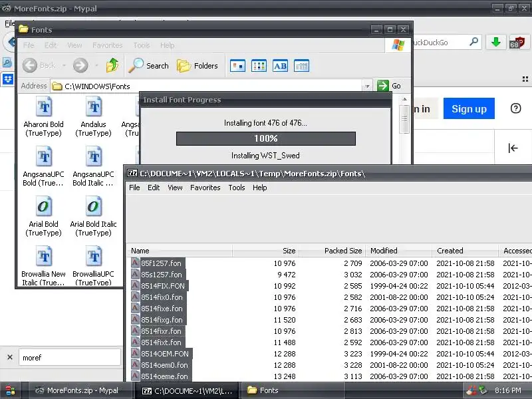Open Help menu in 7-Zip window
The width and height of the screenshot is (532, 399).
(x=259, y=188)
